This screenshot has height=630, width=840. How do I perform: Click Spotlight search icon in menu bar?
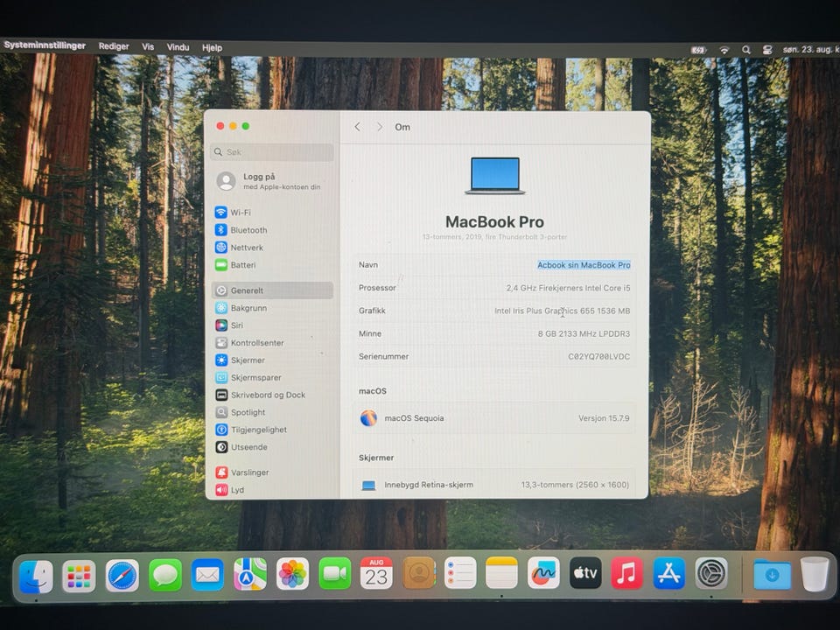tap(745, 50)
